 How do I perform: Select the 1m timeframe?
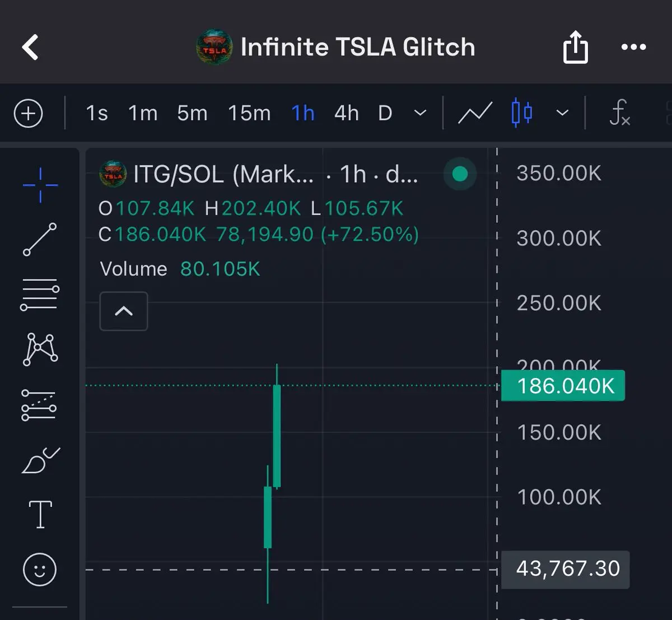pos(143,114)
